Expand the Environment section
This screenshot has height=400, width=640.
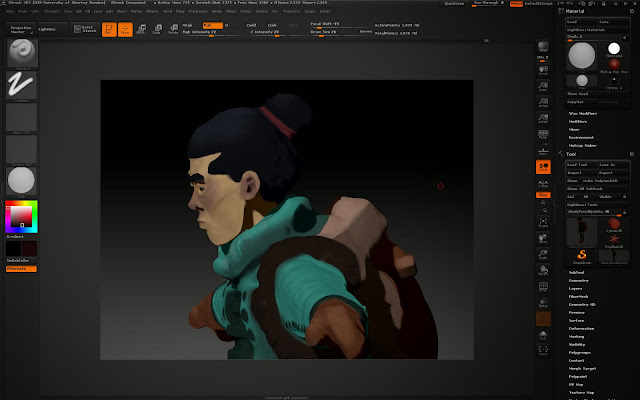pos(581,138)
